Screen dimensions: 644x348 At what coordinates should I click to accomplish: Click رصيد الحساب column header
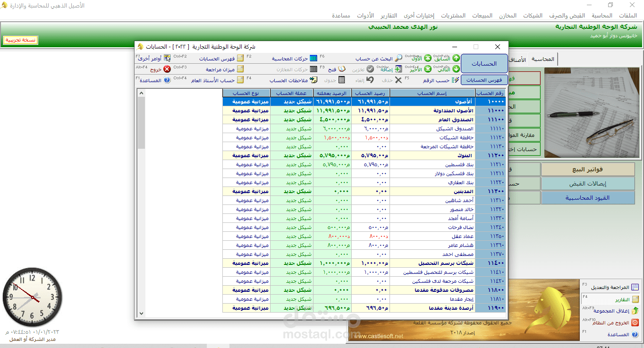pos(371,93)
